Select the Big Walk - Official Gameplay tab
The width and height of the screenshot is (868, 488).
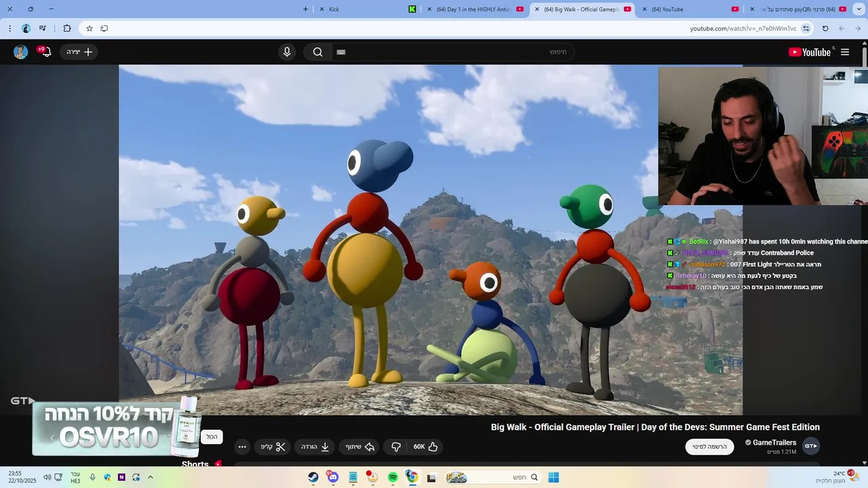pos(583,9)
